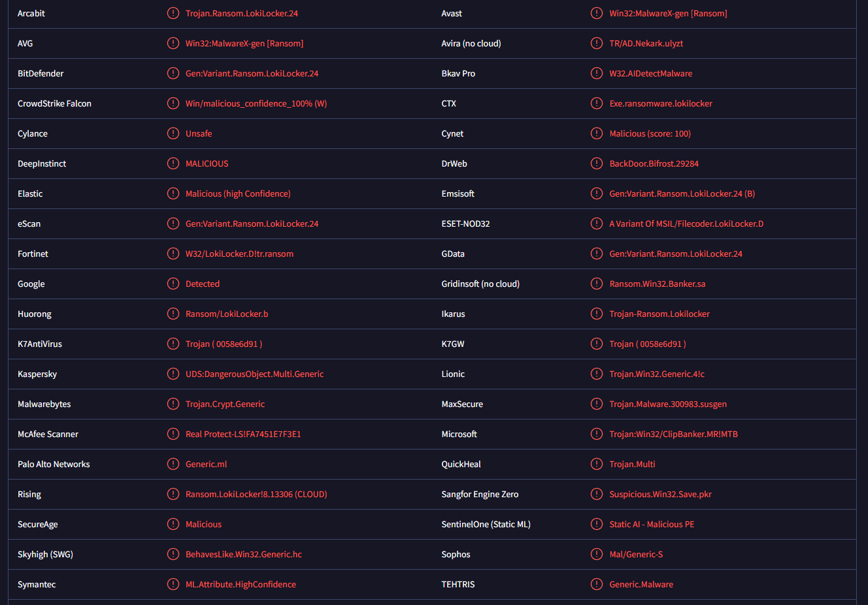Viewport: 868px width, 605px height.
Task: Click the Win/malicious_confidence_100% (W) detection text
Action: coord(256,103)
